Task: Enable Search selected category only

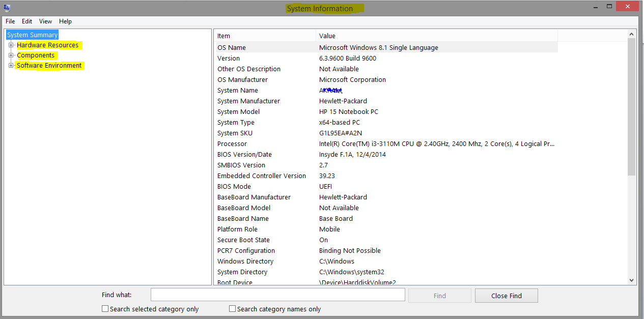Action: click(x=105, y=308)
